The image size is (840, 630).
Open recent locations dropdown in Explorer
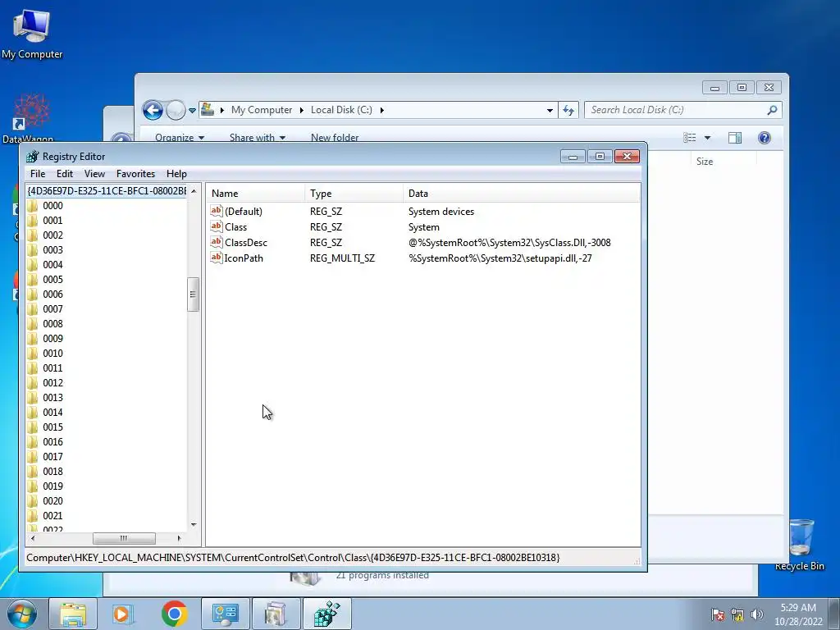click(192, 111)
